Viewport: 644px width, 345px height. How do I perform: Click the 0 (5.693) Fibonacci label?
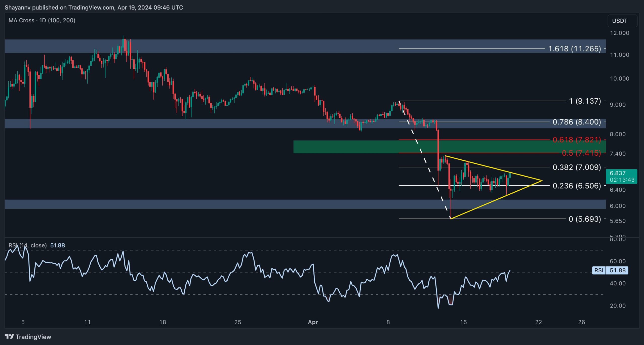(585, 219)
